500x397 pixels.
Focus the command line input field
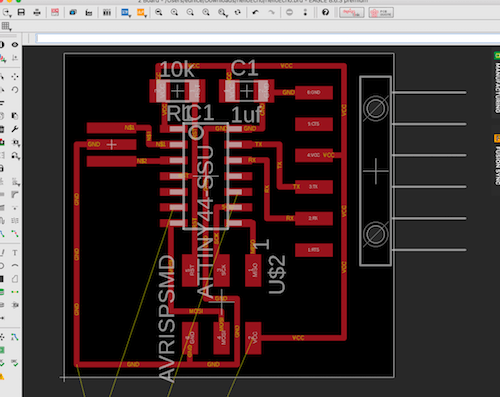267,39
